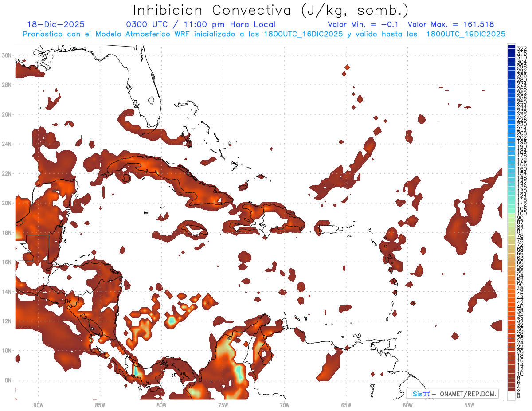This screenshot has width=532, height=411.
Task: Click the "Valor Max. = 161.518" readout
Action: [x=451, y=25]
